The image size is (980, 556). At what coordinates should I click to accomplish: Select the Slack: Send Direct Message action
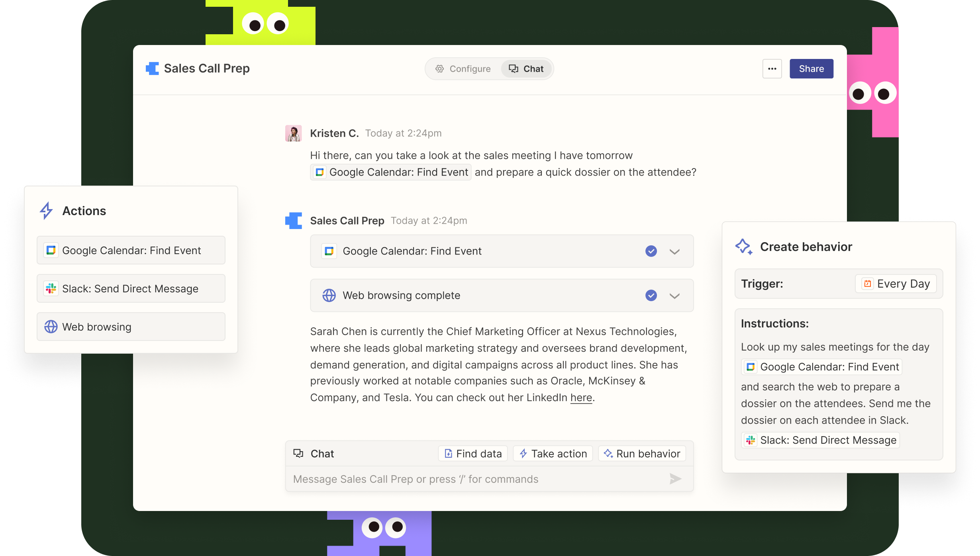point(131,288)
